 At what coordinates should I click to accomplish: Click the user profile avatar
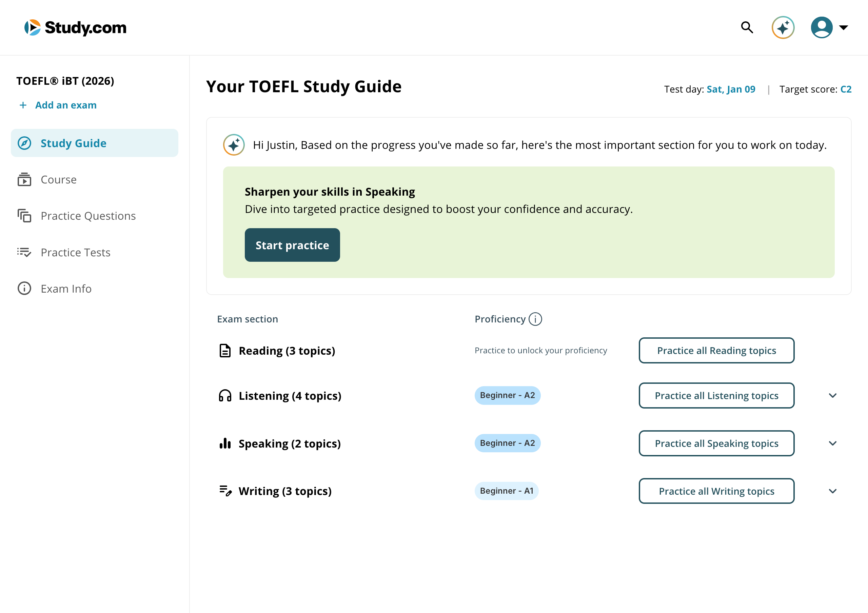click(x=822, y=27)
